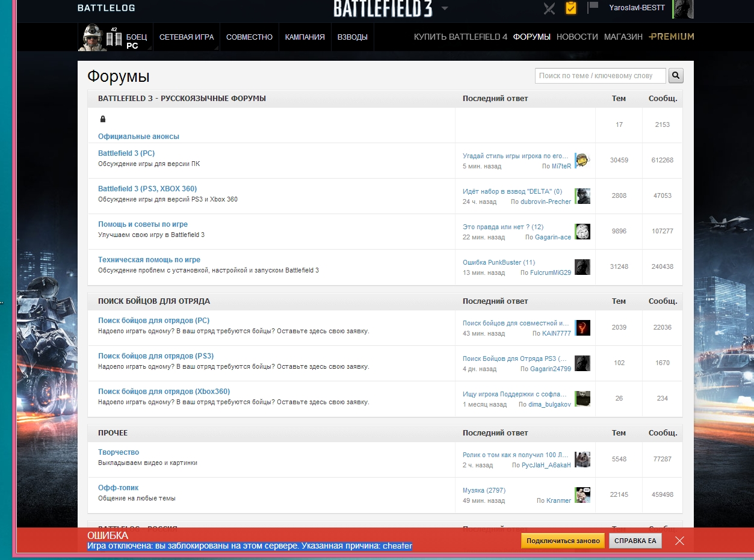The image size is (754, 560).
Task: Open the НОВОСТИ section
Action: pyautogui.click(x=577, y=37)
